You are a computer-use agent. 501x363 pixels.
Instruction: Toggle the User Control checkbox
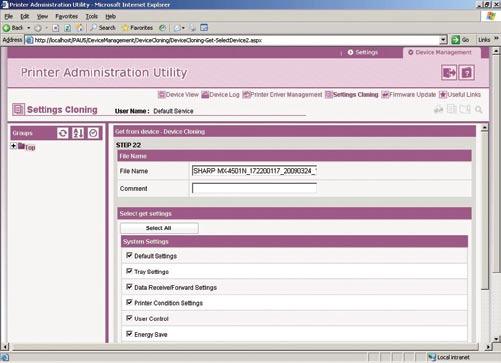tap(129, 318)
